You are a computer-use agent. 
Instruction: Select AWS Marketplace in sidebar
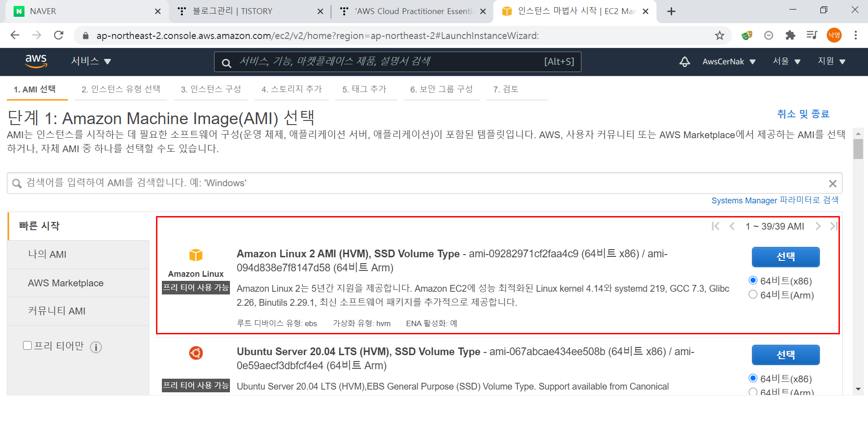click(78, 283)
